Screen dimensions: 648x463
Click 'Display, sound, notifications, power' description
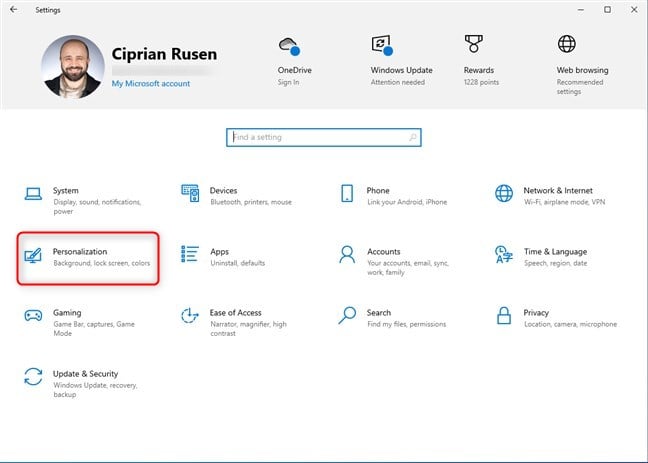tap(97, 207)
